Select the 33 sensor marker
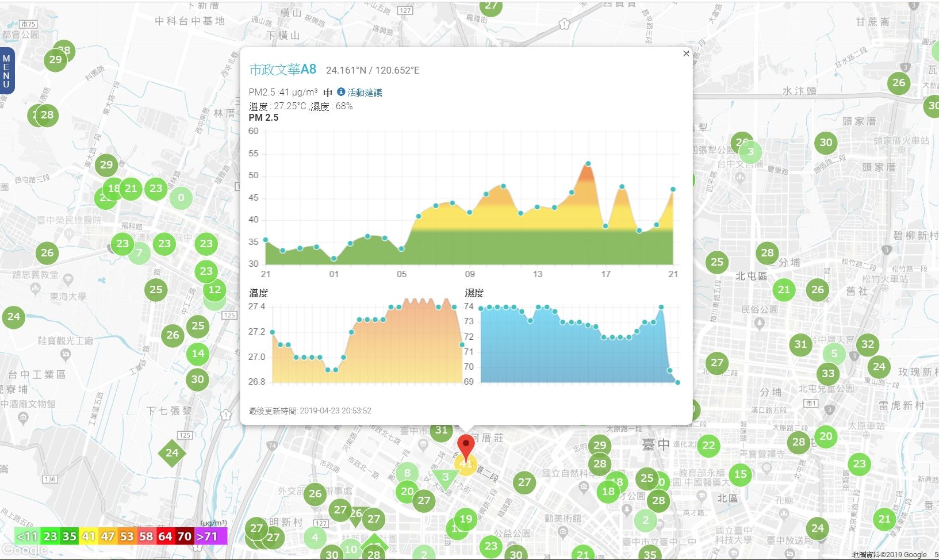 (828, 374)
